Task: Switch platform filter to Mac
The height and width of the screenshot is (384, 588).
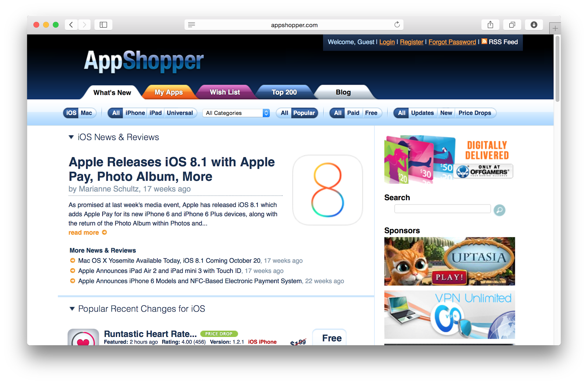Action: [87, 113]
